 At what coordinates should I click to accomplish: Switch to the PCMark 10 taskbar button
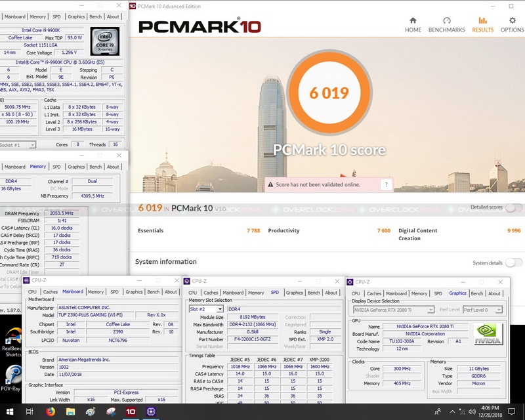(x=131, y=411)
